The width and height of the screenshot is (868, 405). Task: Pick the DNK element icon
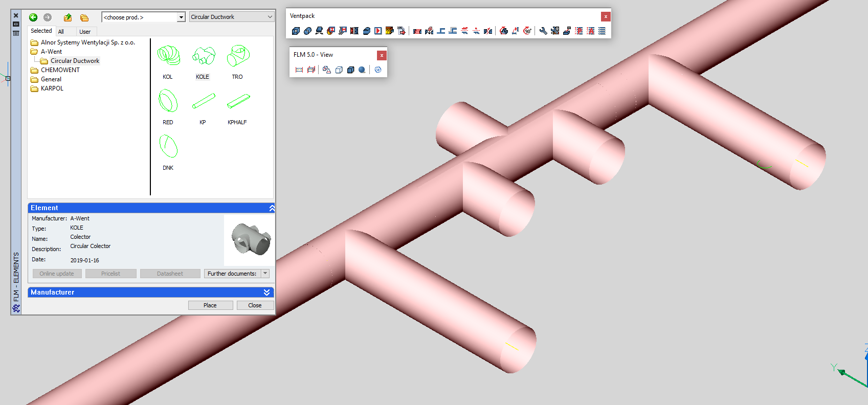[x=168, y=146]
